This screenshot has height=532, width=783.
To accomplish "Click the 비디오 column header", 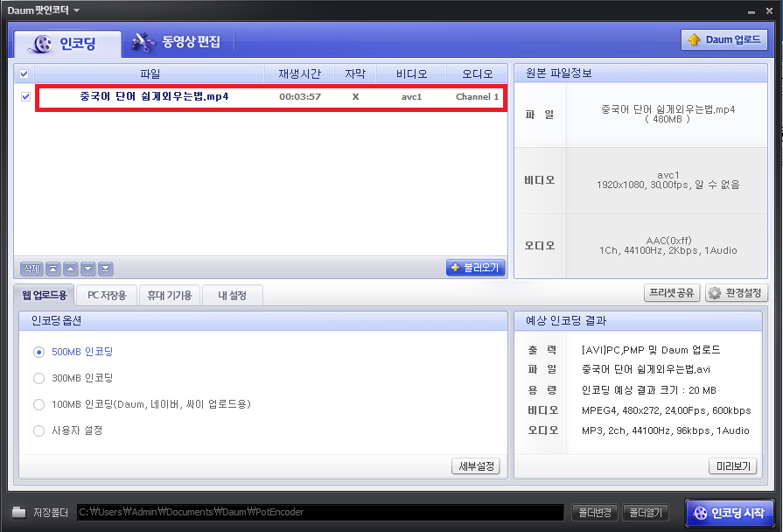I will pyautogui.click(x=411, y=73).
